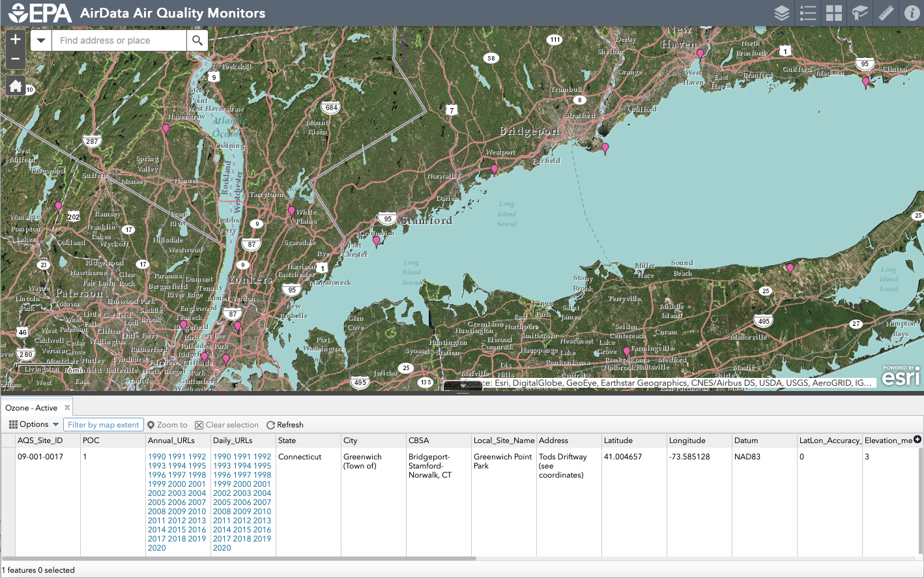Open the Basemap gallery

833,13
